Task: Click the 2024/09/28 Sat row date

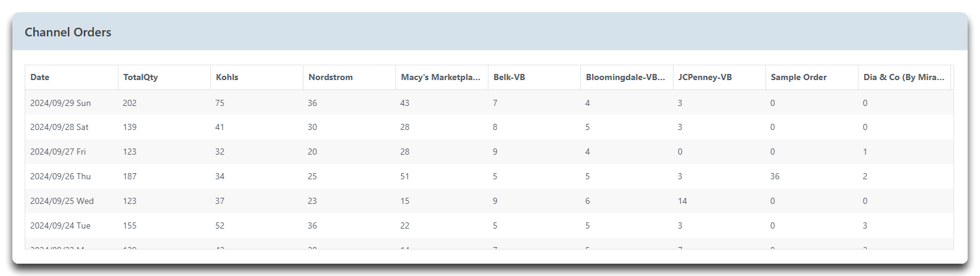Action: pyautogui.click(x=59, y=127)
